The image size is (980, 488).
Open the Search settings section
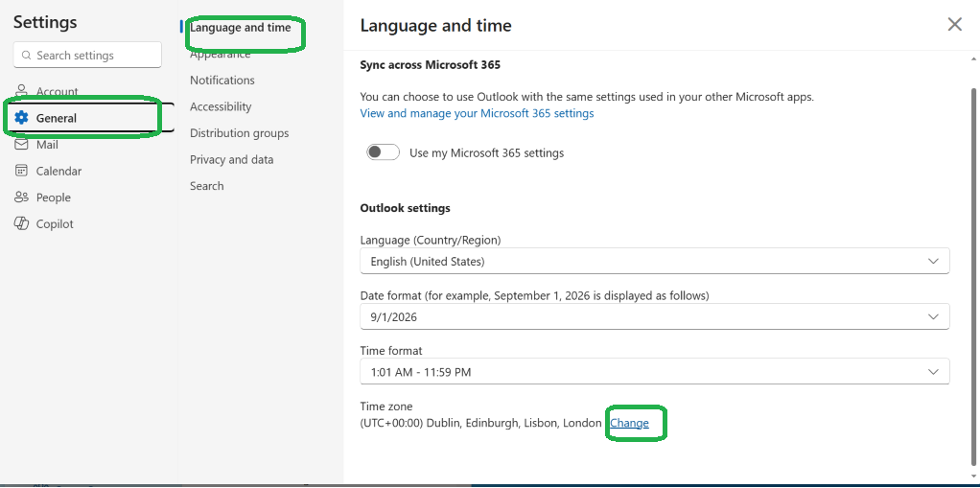pyautogui.click(x=206, y=186)
